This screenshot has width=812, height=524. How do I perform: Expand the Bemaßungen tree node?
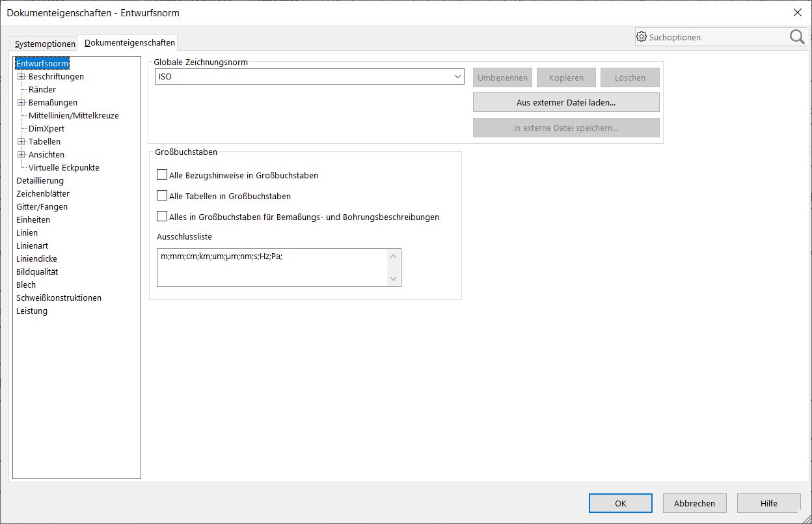[x=21, y=103]
